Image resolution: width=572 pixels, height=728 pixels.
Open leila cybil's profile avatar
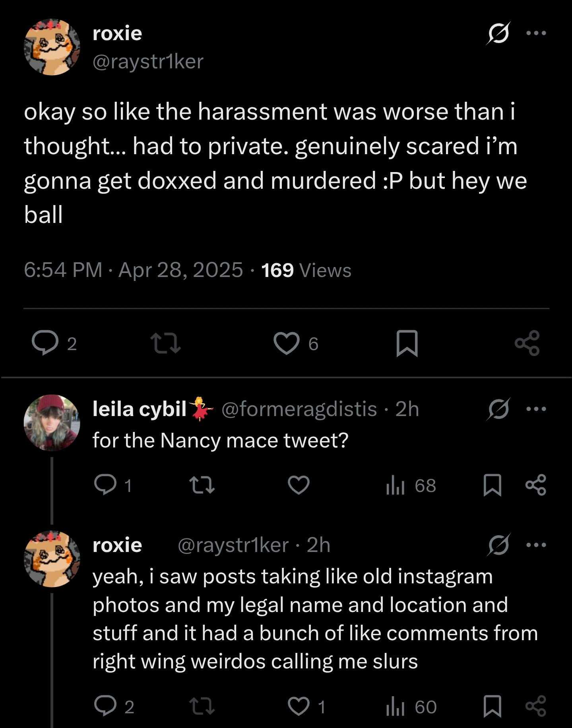click(52, 423)
